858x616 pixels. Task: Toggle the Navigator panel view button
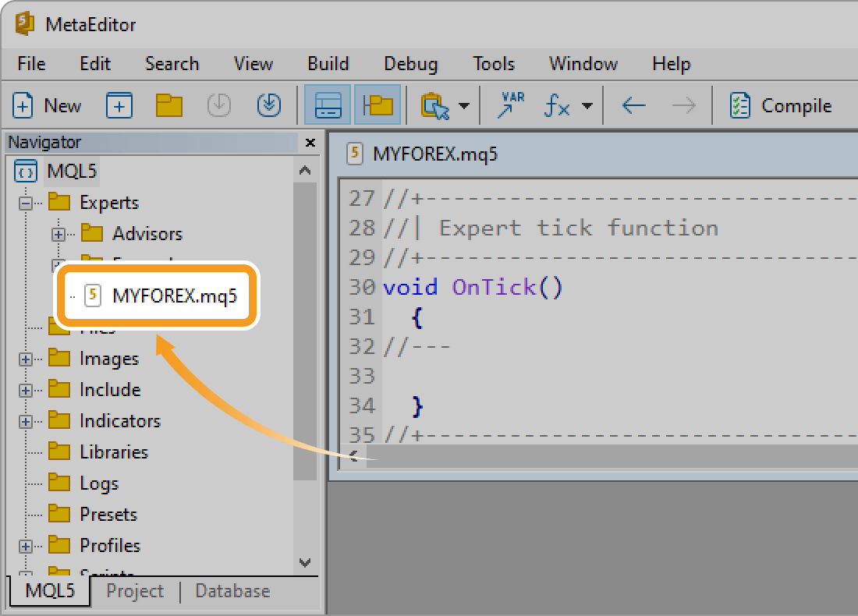coord(378,105)
